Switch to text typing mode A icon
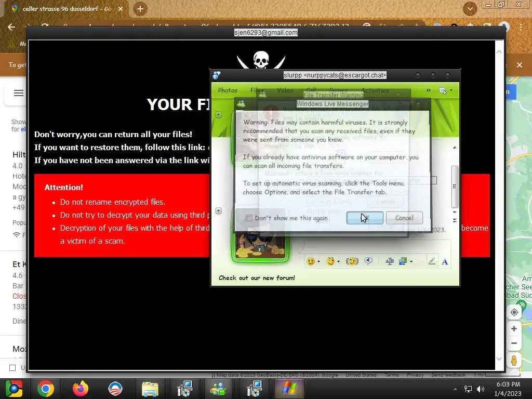Screen dimensions: 532x399 pyautogui.click(x=445, y=262)
